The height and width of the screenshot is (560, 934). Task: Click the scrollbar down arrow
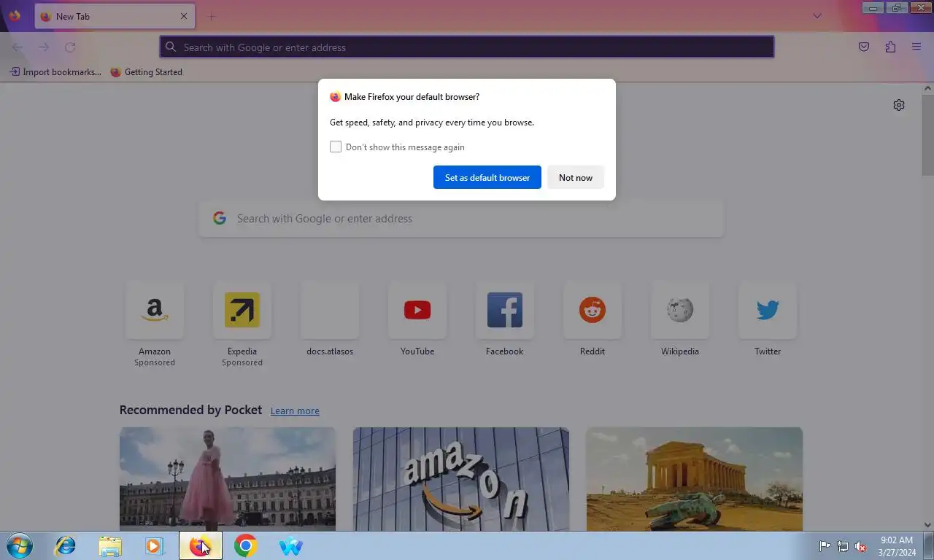pyautogui.click(x=927, y=525)
